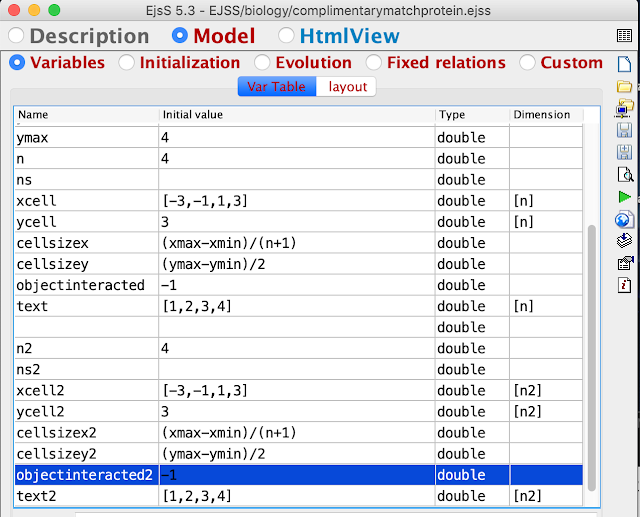
Task: Choose the Evolution radio option
Action: [x=262, y=62]
